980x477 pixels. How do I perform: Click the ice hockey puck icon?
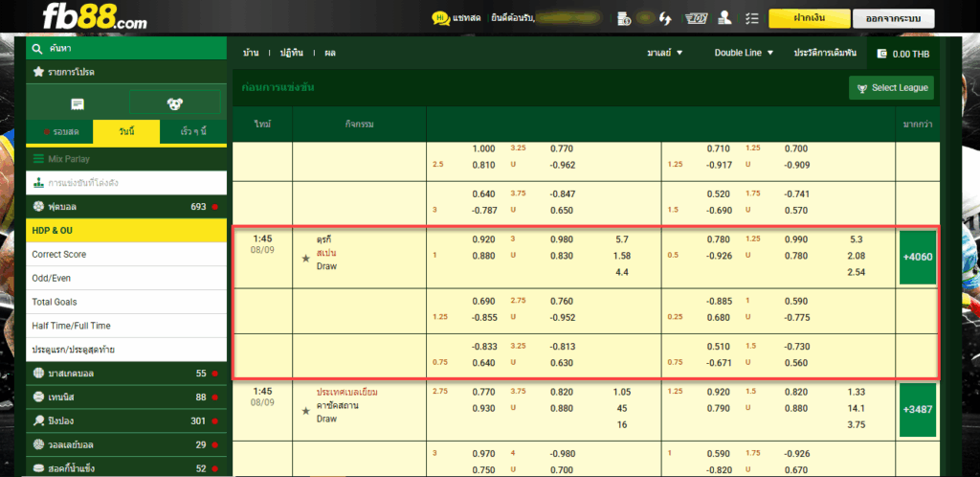click(38, 468)
